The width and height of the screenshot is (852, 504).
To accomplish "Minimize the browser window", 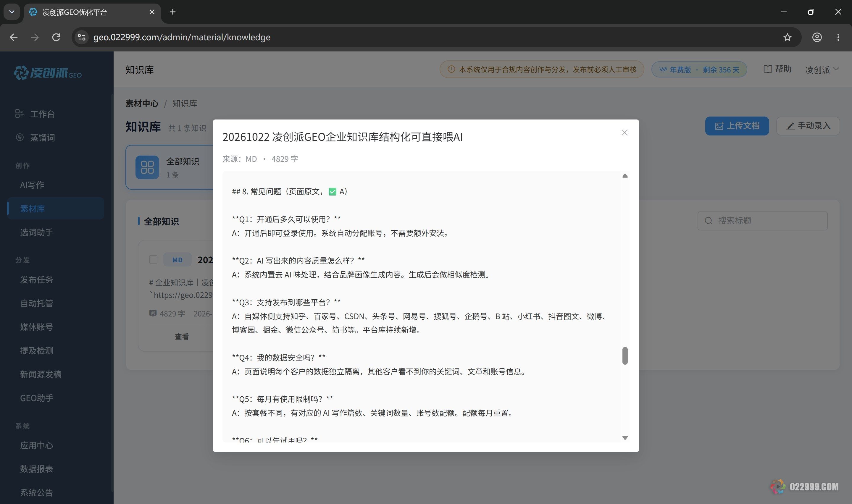I will point(784,12).
